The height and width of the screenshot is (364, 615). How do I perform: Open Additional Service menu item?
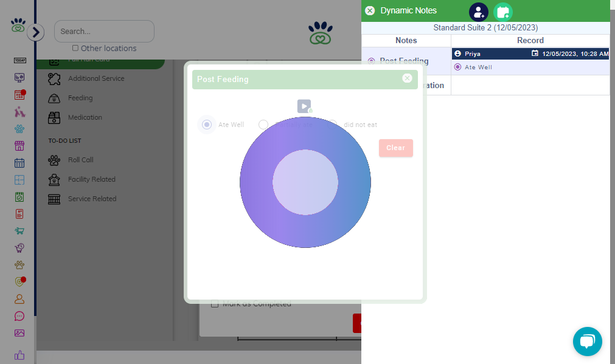click(x=96, y=78)
